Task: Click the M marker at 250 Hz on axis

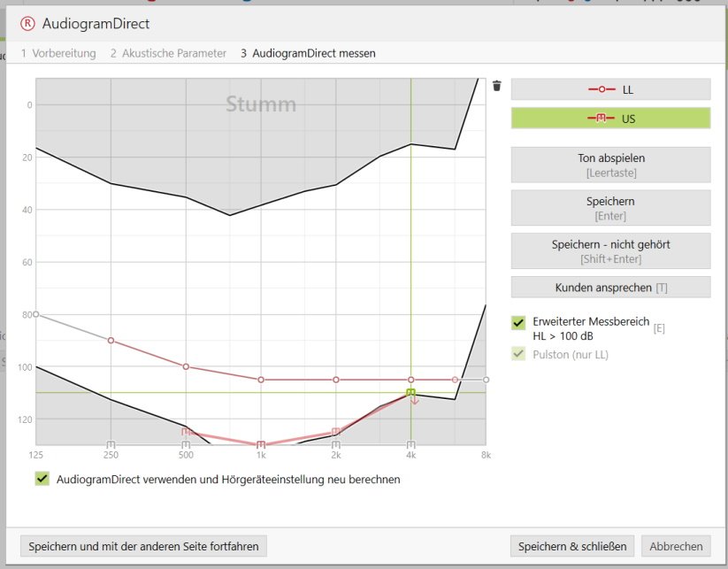Action: pos(111,444)
